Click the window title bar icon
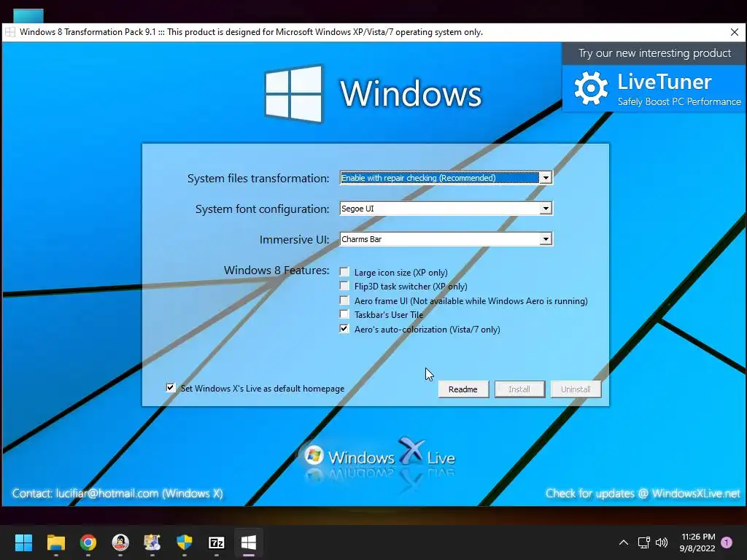This screenshot has height=560, width=747. (10, 32)
